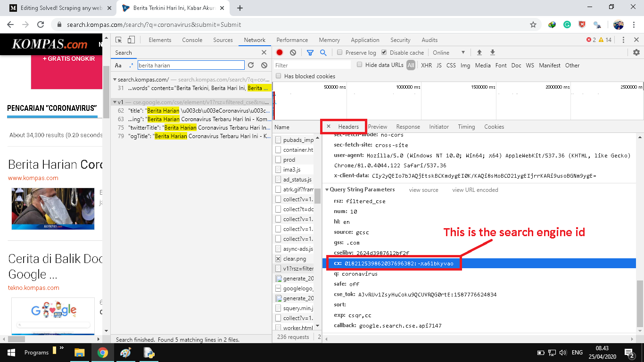Expand the v1 search result group
The height and width of the screenshot is (362, 644).
115,102
